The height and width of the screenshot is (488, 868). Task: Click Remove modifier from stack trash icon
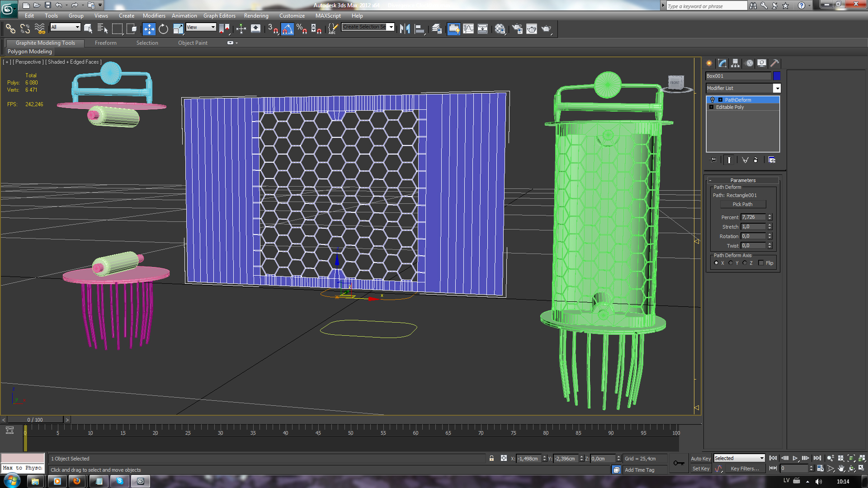tap(755, 160)
